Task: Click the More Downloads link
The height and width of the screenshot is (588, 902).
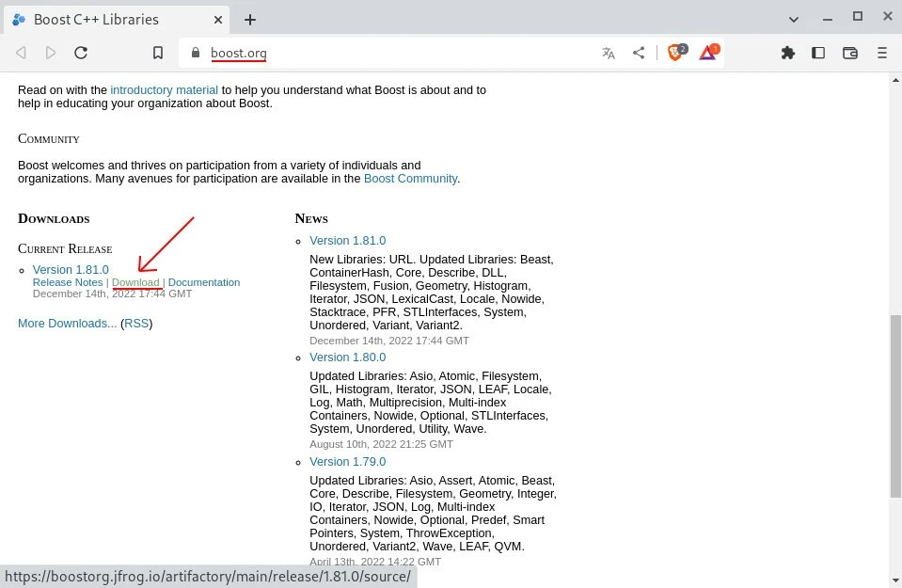Action: coord(67,324)
